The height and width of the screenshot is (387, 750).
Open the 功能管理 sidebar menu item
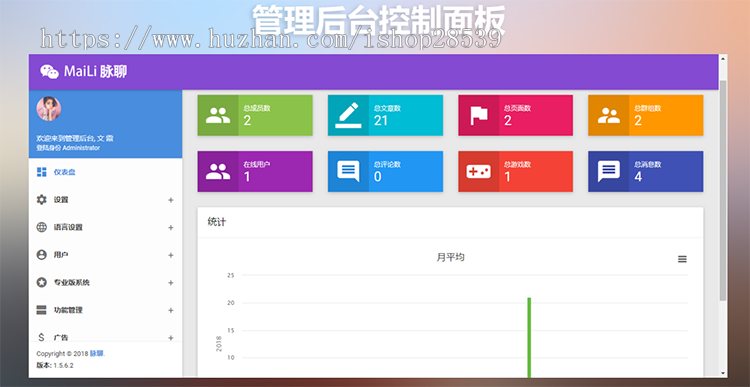[x=105, y=310]
